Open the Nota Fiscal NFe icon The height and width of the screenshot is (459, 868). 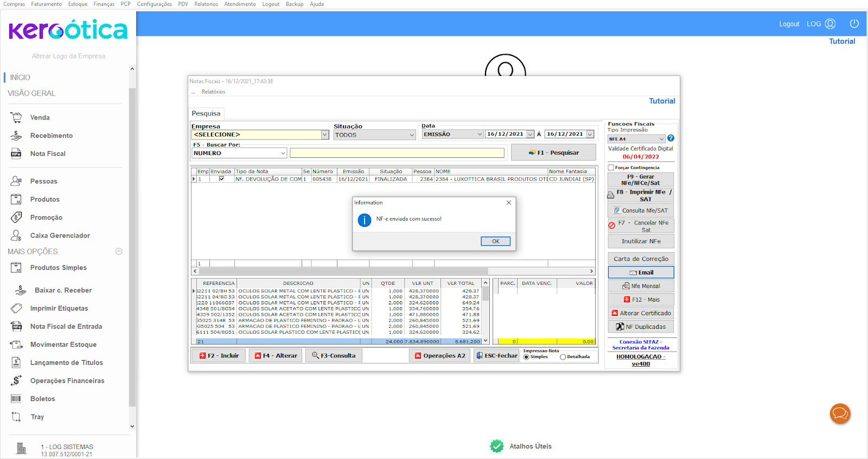click(16, 154)
